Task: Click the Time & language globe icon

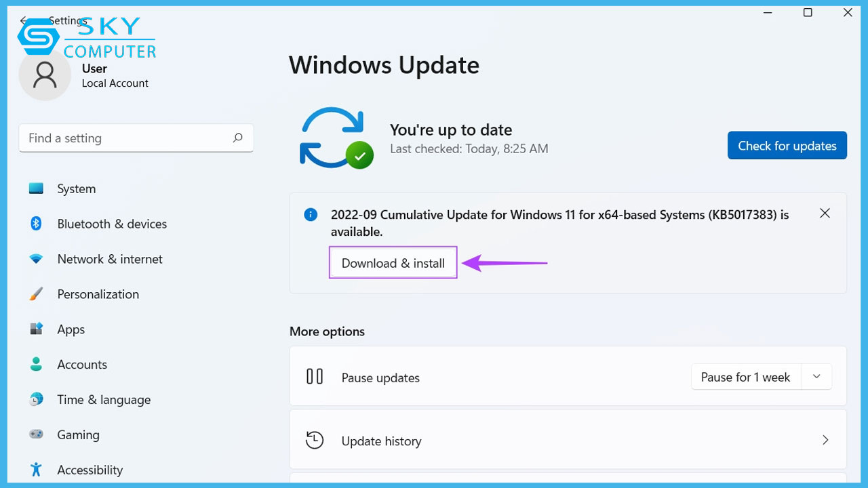Action: click(x=36, y=400)
